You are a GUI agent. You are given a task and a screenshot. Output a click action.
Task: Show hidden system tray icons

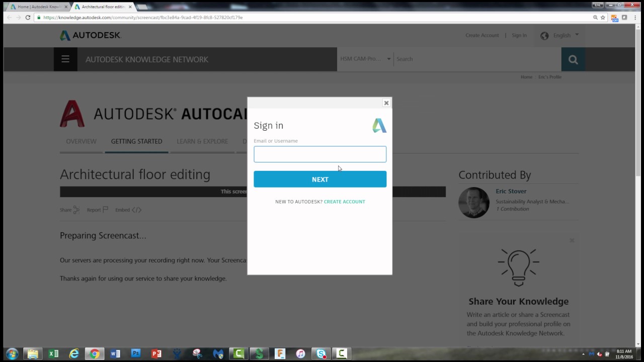pyautogui.click(x=584, y=354)
